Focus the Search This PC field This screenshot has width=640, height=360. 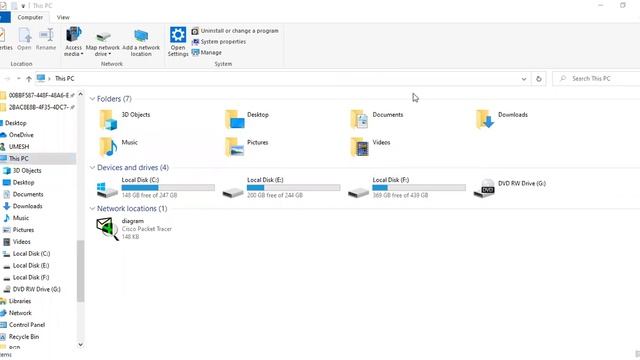[596, 78]
